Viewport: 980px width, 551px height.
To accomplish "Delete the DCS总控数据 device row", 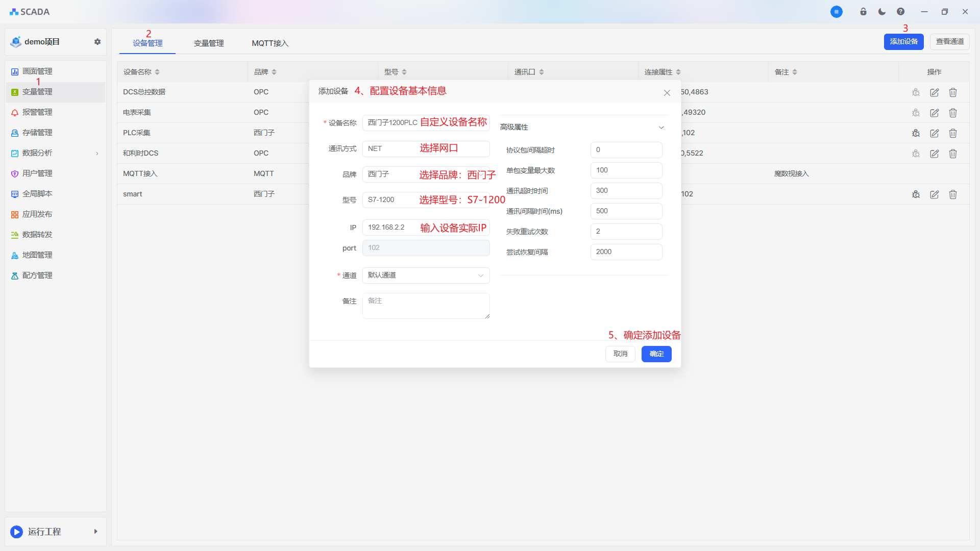I will [x=952, y=92].
